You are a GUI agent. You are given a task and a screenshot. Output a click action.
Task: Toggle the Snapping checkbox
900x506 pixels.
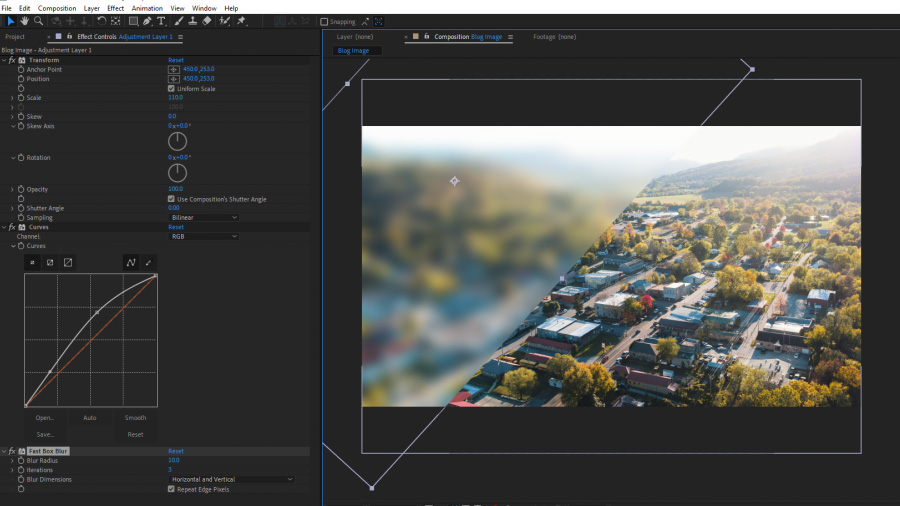(324, 22)
